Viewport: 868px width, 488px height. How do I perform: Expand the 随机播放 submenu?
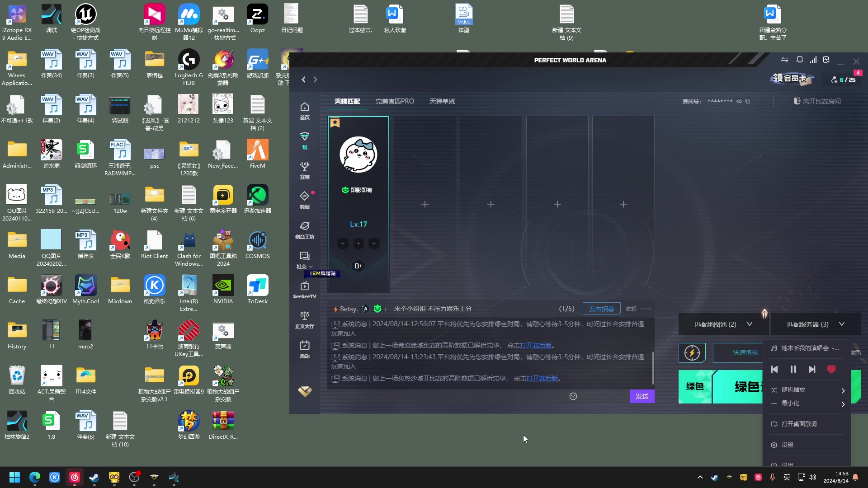(807, 389)
